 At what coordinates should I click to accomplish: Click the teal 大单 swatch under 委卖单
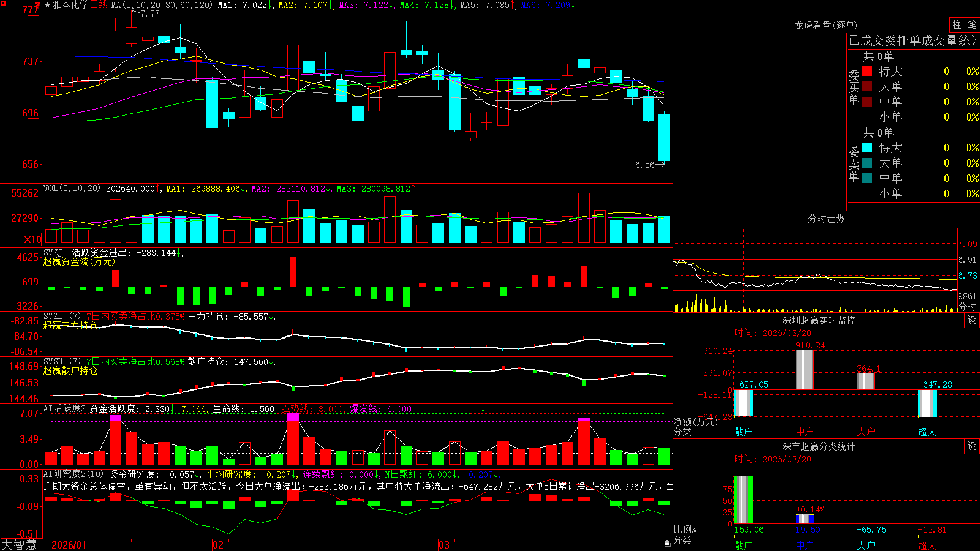(867, 163)
